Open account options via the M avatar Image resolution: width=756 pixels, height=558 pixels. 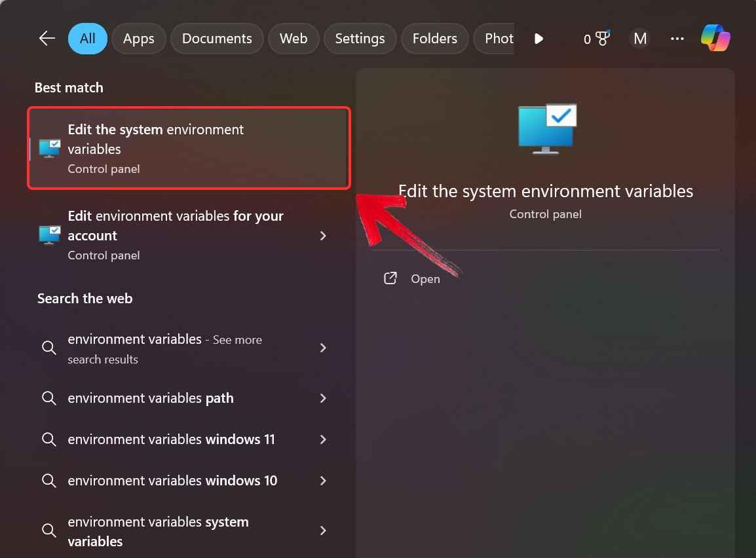639,38
